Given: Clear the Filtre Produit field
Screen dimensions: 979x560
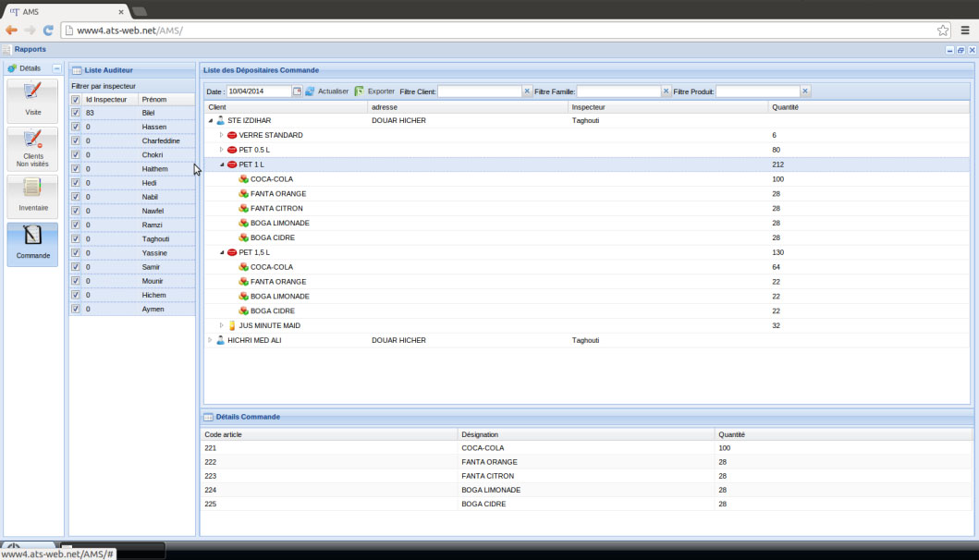Looking at the screenshot, I should [805, 91].
